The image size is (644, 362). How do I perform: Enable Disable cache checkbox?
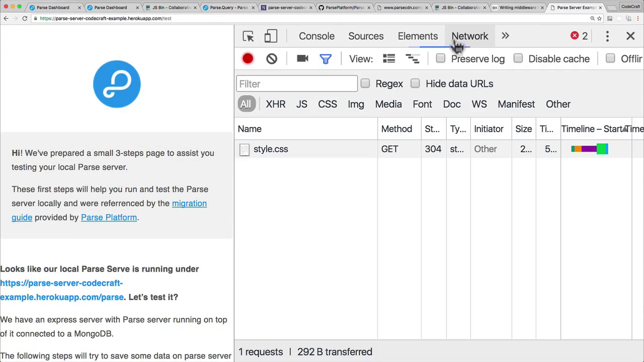(518, 58)
